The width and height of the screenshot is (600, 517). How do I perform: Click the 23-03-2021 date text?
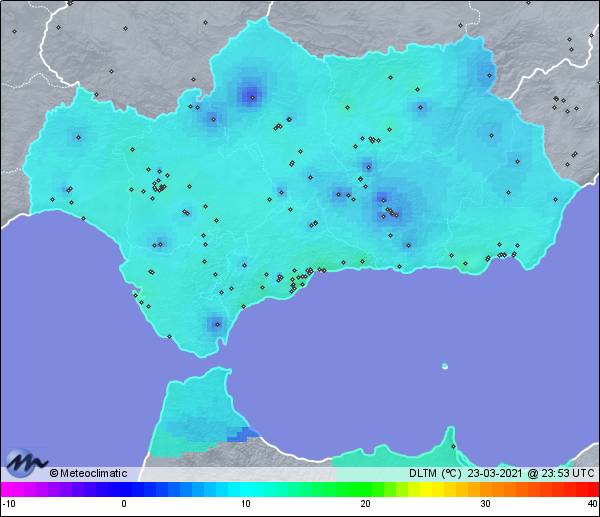pyautogui.click(x=494, y=473)
